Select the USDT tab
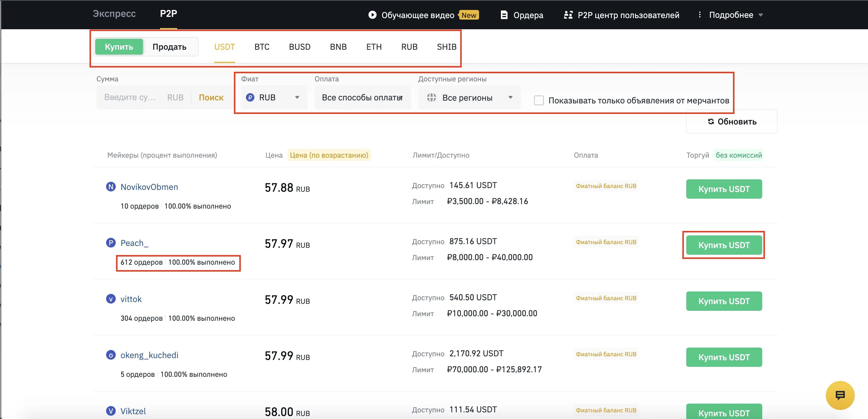 point(225,46)
